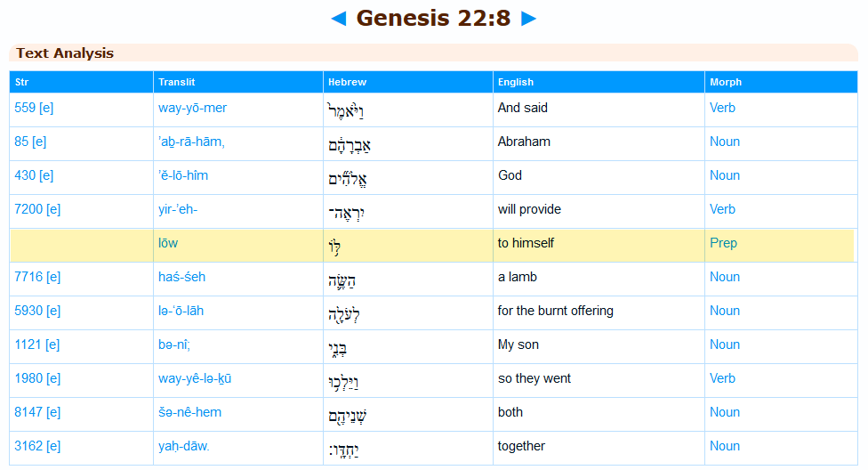Click transliteration way-yō-mer

click(192, 108)
